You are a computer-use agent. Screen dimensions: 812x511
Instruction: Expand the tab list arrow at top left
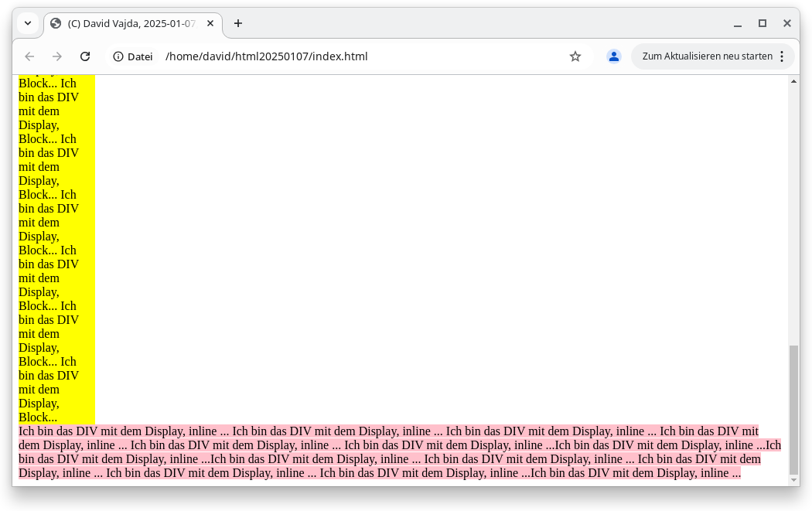click(28, 23)
